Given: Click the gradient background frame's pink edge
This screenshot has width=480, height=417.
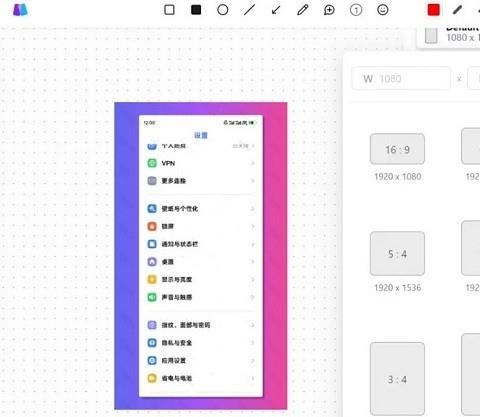Looking at the screenshot, I should (x=275, y=256).
